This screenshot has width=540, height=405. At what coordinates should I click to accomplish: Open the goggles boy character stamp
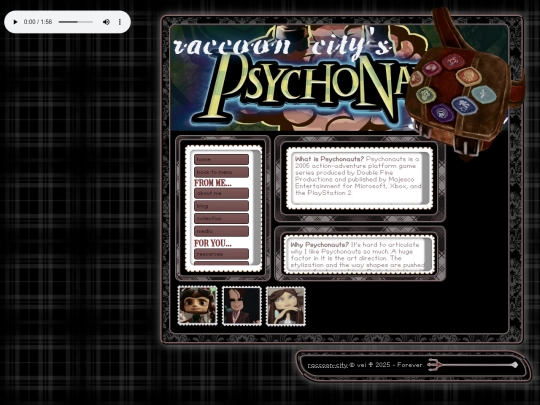click(198, 305)
